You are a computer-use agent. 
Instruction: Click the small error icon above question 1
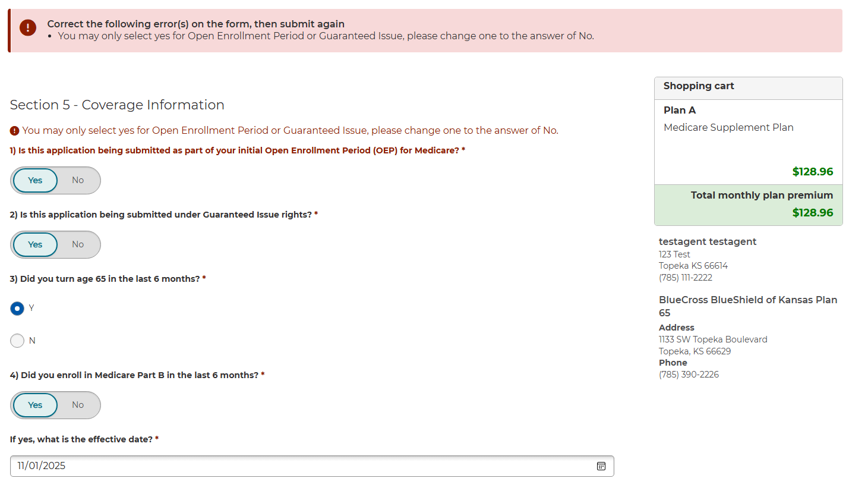(14, 131)
